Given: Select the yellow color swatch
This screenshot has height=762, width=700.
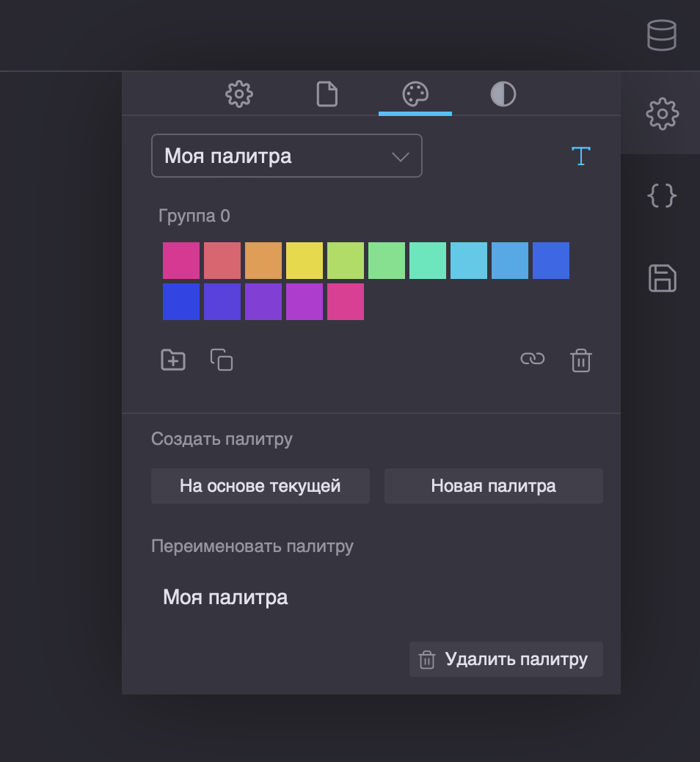Looking at the screenshot, I should (x=305, y=261).
